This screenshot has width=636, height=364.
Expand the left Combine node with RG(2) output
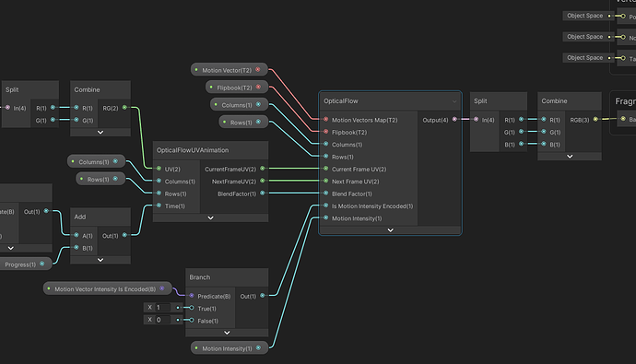coord(100,132)
